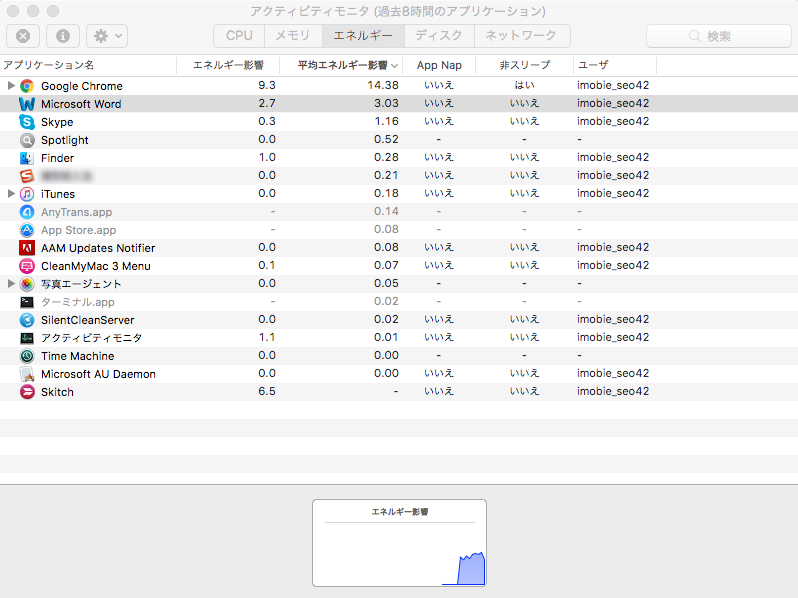Screen dimensions: 798x598
Task: Click the Skype icon
Action: (x=27, y=122)
